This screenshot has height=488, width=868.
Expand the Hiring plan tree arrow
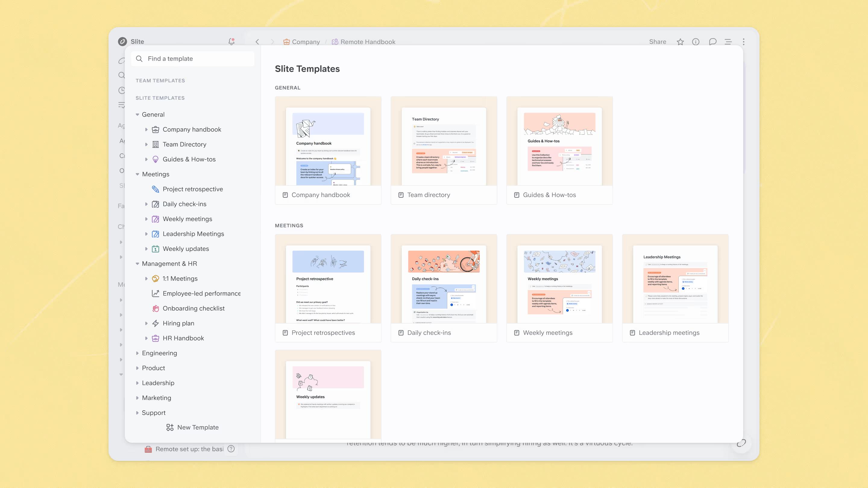coord(146,323)
